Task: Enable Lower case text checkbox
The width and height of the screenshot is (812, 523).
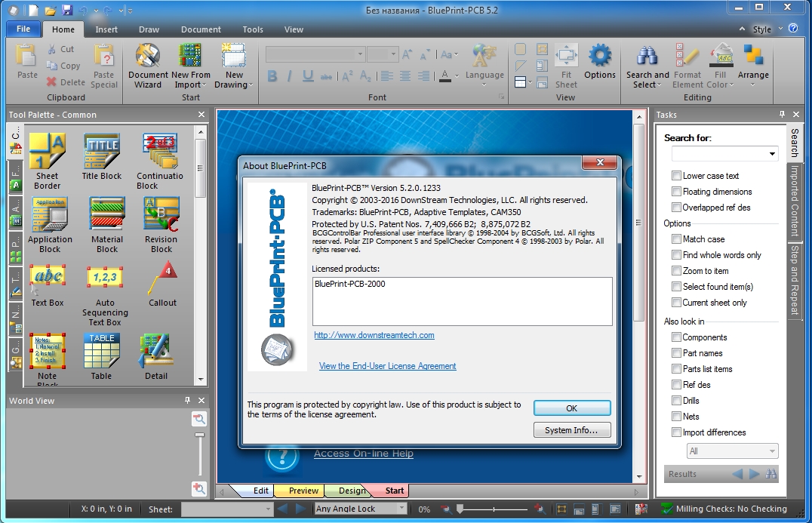Action: point(676,176)
